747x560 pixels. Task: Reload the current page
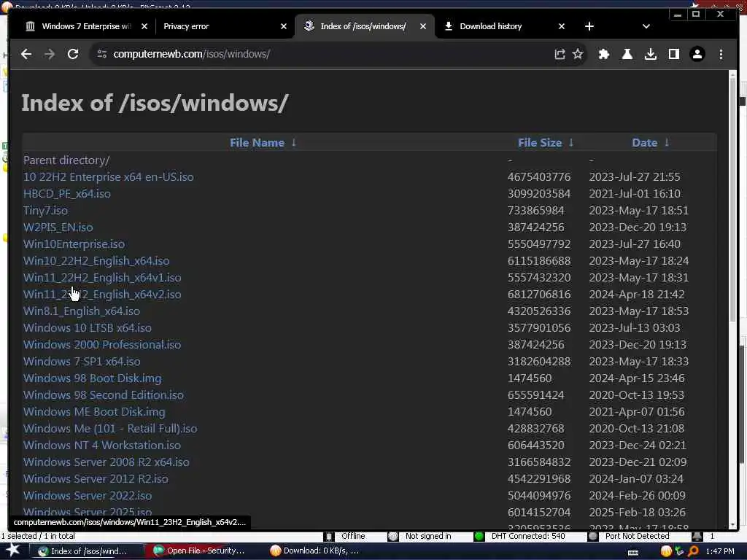coord(73,54)
